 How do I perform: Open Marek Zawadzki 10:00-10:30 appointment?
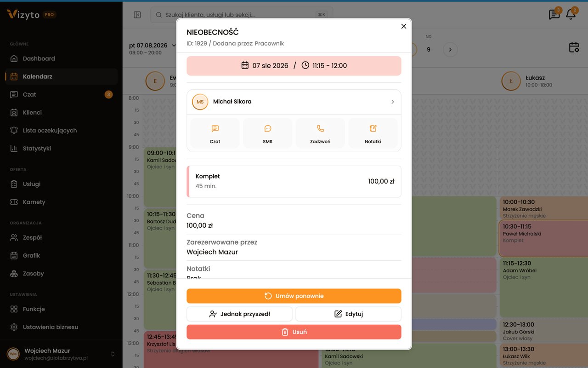[543, 208]
